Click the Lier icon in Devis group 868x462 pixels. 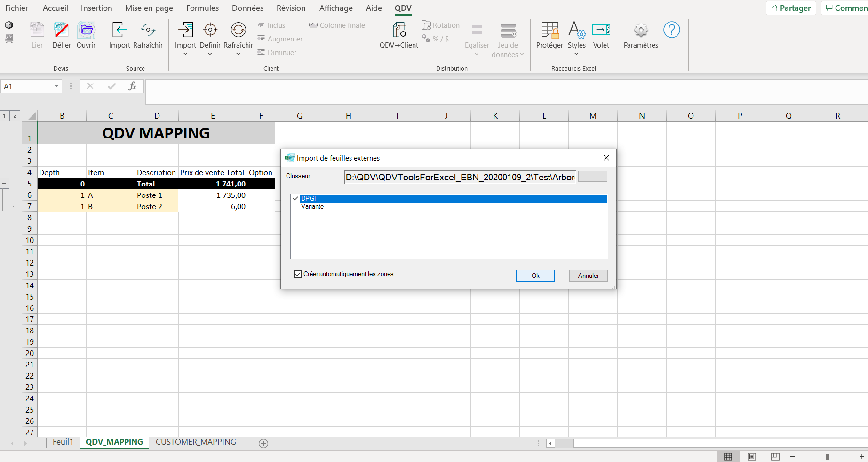point(37,30)
